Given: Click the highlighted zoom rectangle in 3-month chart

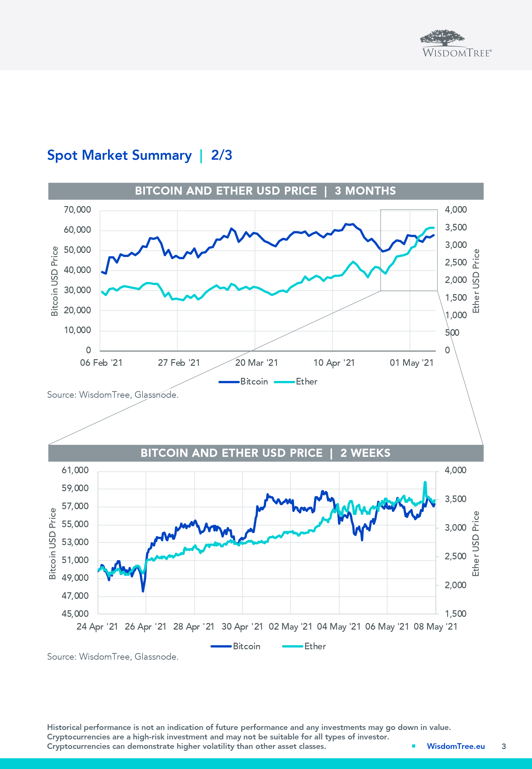Looking at the screenshot, I should (x=409, y=250).
